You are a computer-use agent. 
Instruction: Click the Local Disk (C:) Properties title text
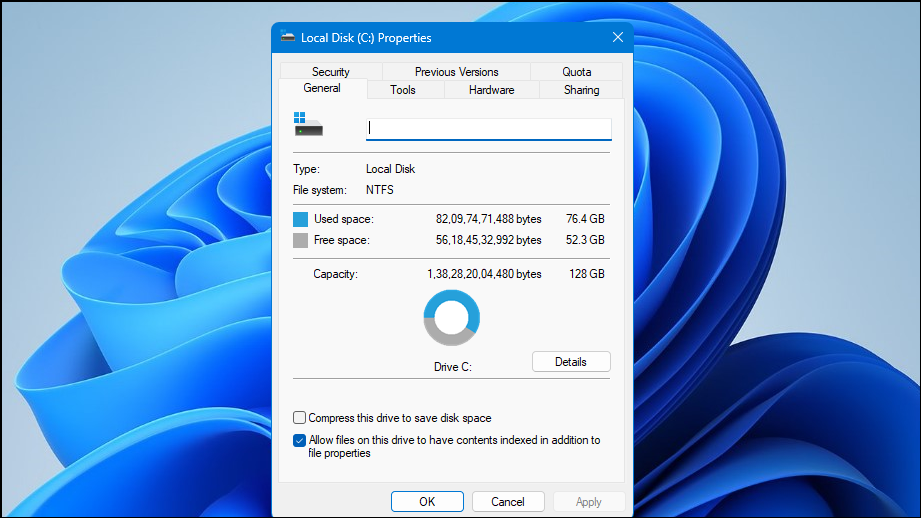pyautogui.click(x=366, y=38)
